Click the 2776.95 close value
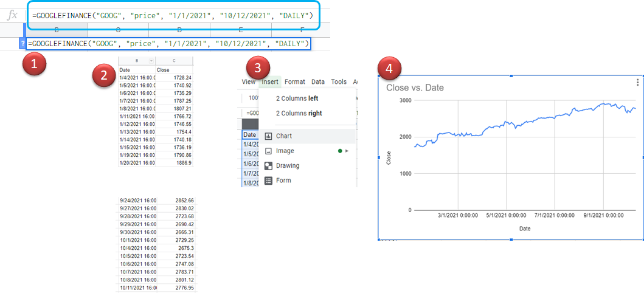Screen dimensions: 644x293 click(184, 288)
